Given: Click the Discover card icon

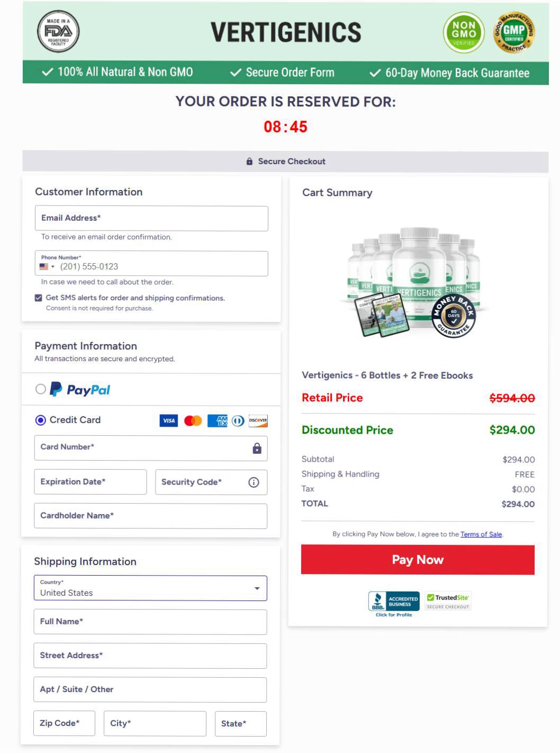Looking at the screenshot, I should [x=258, y=421].
